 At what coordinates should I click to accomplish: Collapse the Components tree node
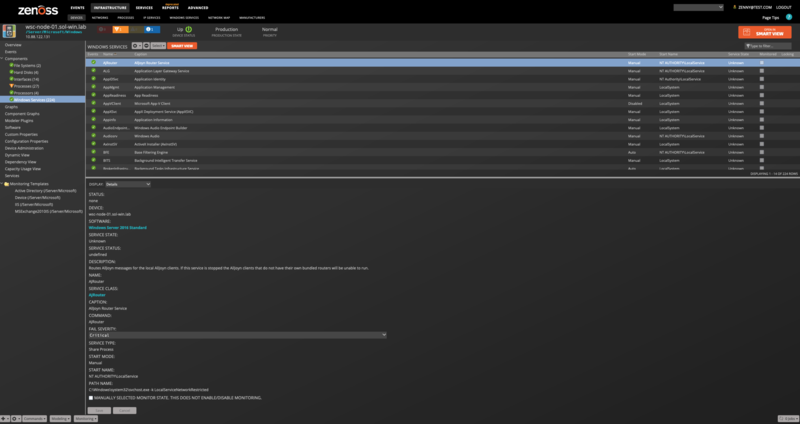click(x=2, y=59)
